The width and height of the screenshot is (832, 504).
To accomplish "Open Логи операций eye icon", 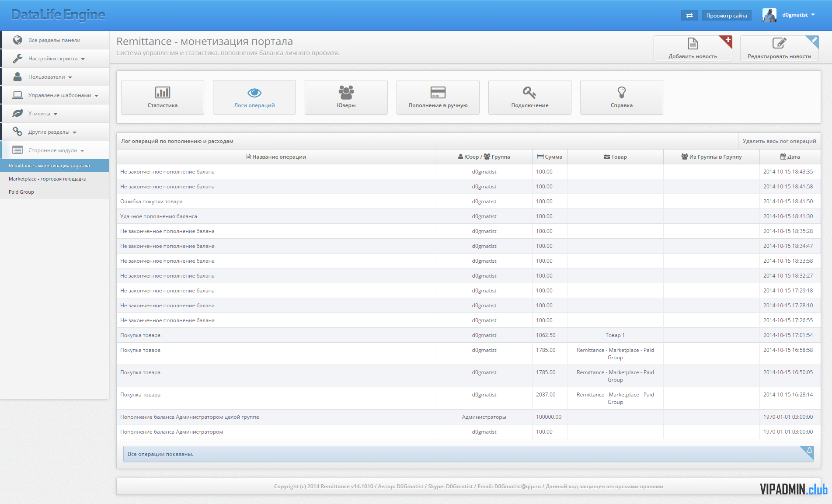I will [x=254, y=93].
